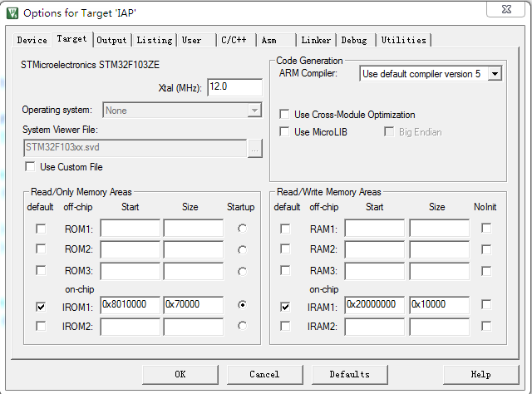The height and width of the screenshot is (394, 532).
Task: Select ROM1 Startup radio button
Action: 242,229
